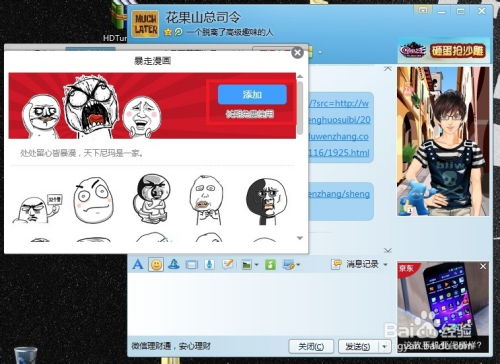Click the window skin button beside minimize
Screen dimensions: 500x364
[423, 11]
